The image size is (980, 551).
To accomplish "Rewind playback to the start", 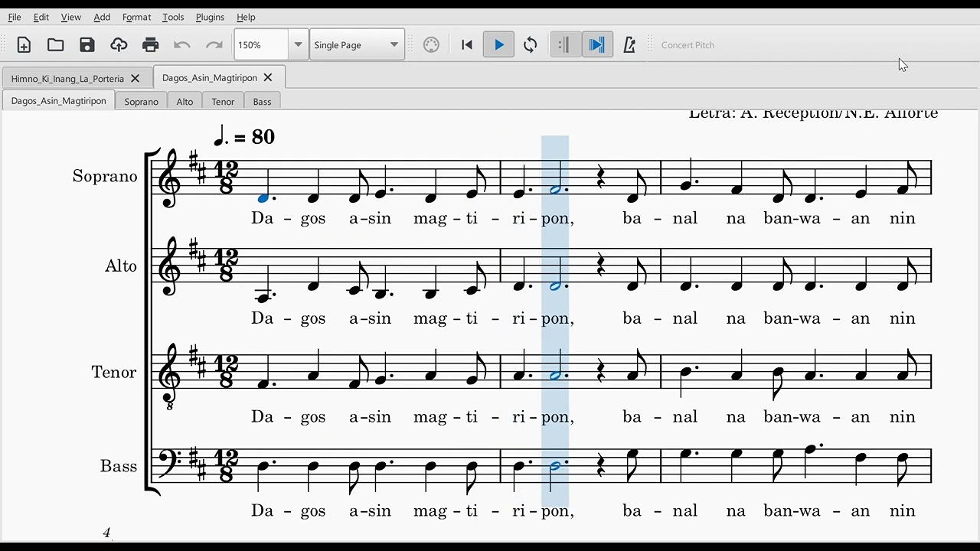I will pos(467,45).
